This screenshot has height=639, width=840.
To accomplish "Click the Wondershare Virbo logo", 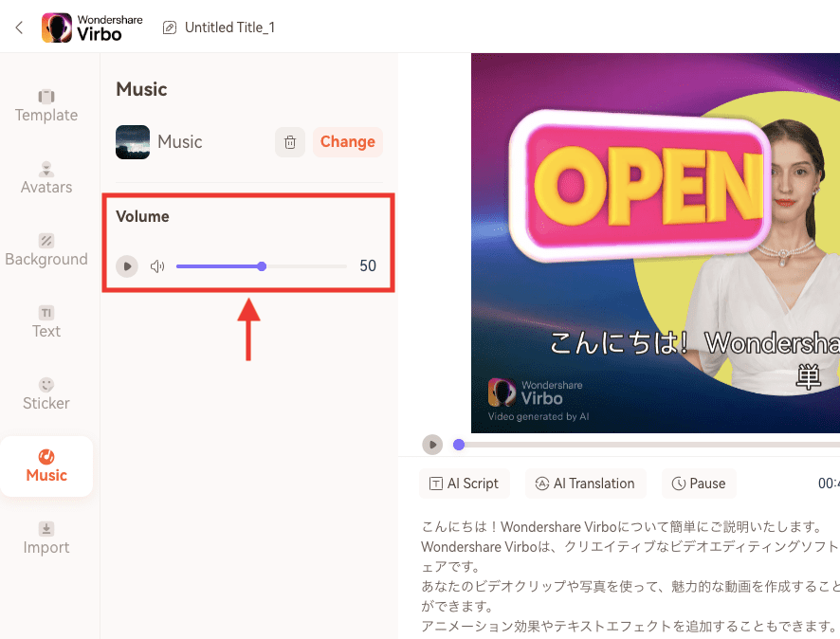I will click(92, 27).
